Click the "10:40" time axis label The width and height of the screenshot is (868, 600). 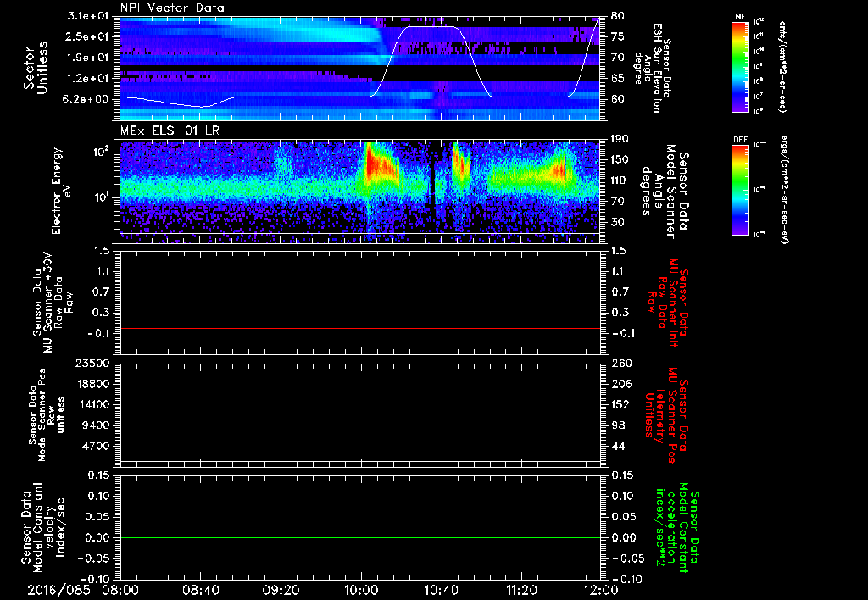[441, 590]
